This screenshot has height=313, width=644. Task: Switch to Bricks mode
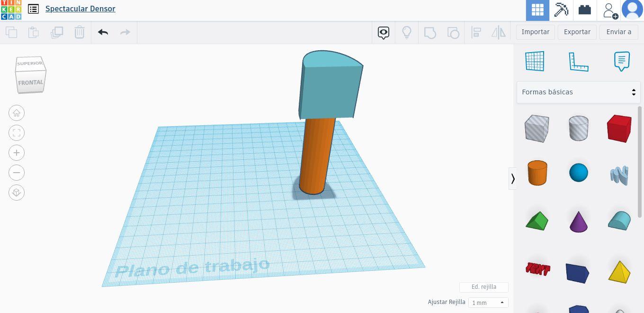pyautogui.click(x=585, y=10)
